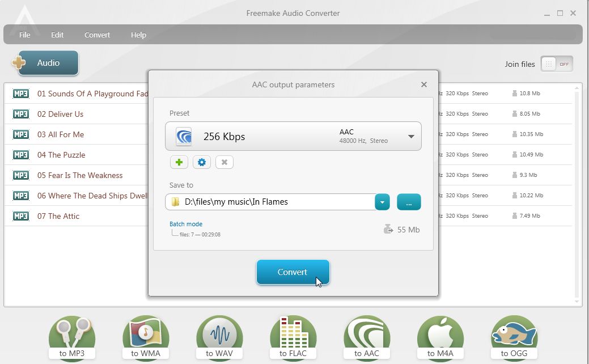Start conversion with the Convert button
The height and width of the screenshot is (364, 589).
pyautogui.click(x=293, y=272)
